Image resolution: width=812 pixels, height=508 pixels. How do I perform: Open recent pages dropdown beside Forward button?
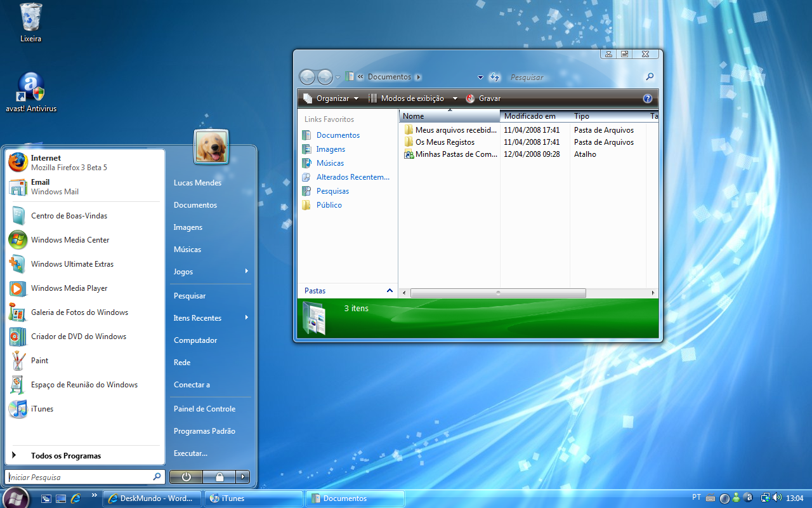pyautogui.click(x=338, y=77)
